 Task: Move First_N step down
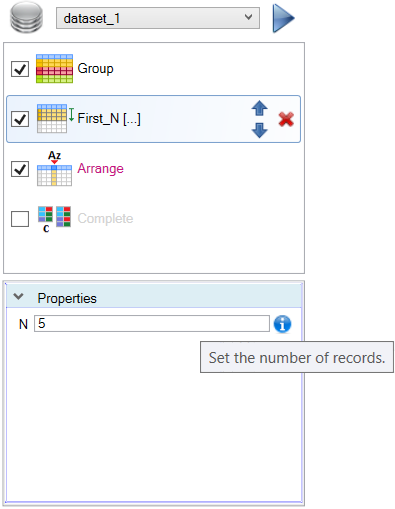pos(260,130)
